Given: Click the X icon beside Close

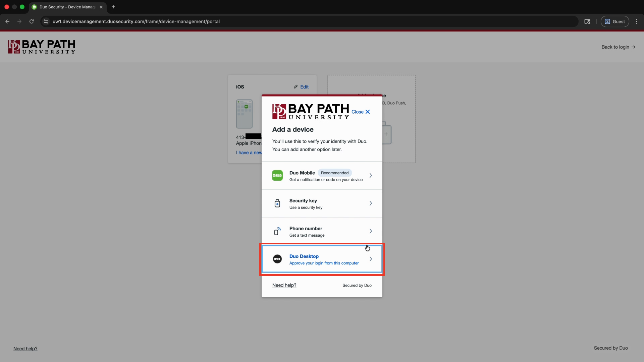Looking at the screenshot, I should [368, 112].
